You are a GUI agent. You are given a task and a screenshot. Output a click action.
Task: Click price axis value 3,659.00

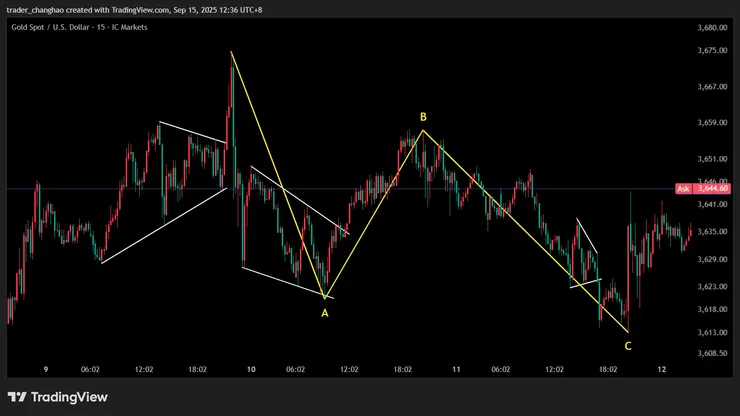pos(712,123)
